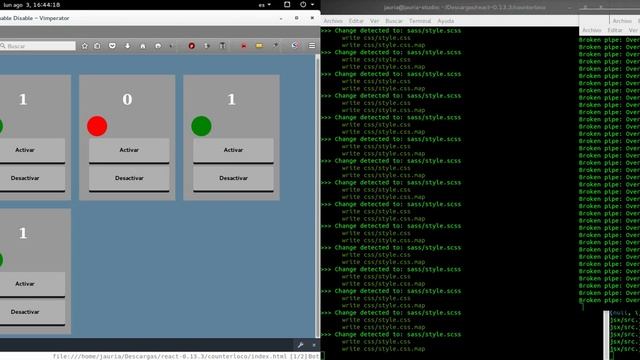The height and width of the screenshot is (360, 640).
Task: Click the scrollbar in the lower-right terminal pane
Action: 606,335
